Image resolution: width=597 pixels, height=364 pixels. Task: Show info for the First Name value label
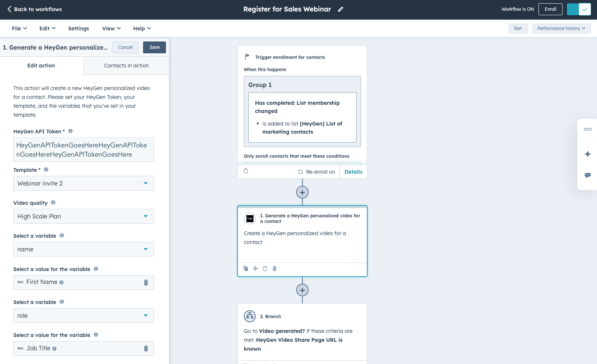(x=96, y=269)
